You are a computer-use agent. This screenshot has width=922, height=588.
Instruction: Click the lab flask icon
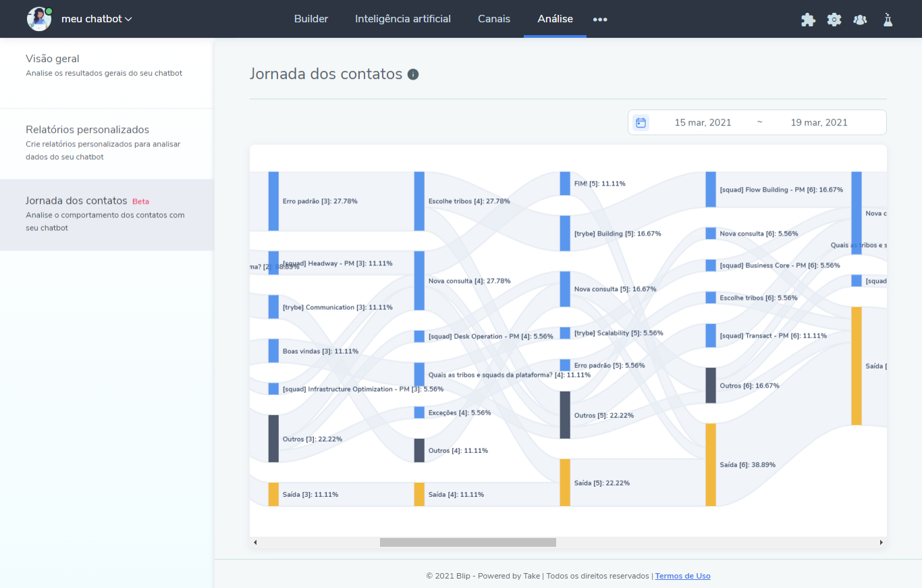[x=888, y=20]
